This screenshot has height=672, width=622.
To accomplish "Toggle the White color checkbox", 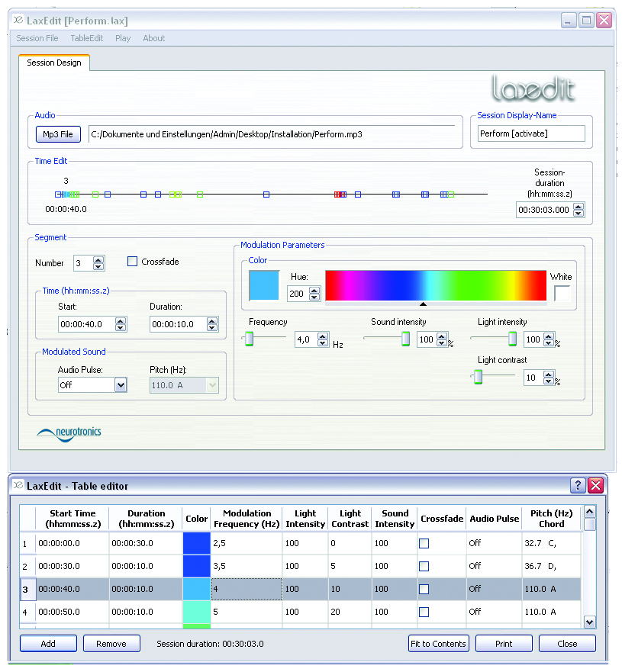I will coord(562,293).
